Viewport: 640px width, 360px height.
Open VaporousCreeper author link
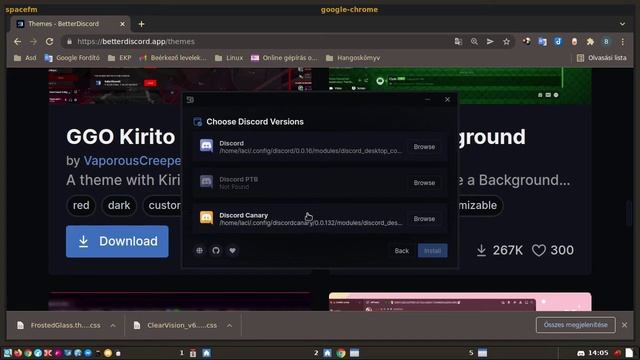point(132,161)
